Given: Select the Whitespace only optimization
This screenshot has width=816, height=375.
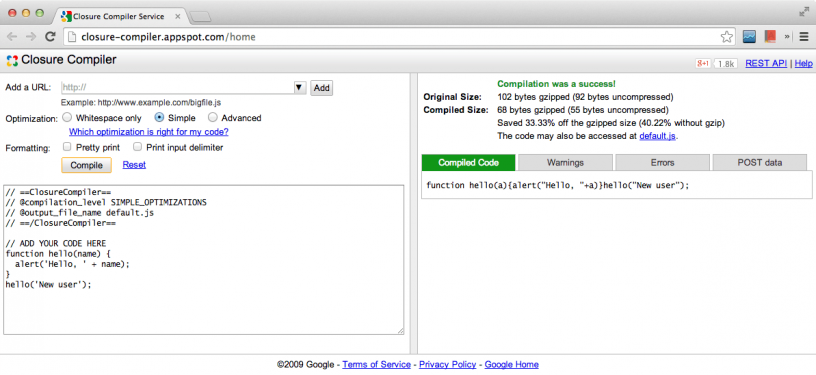Looking at the screenshot, I should coord(67,118).
